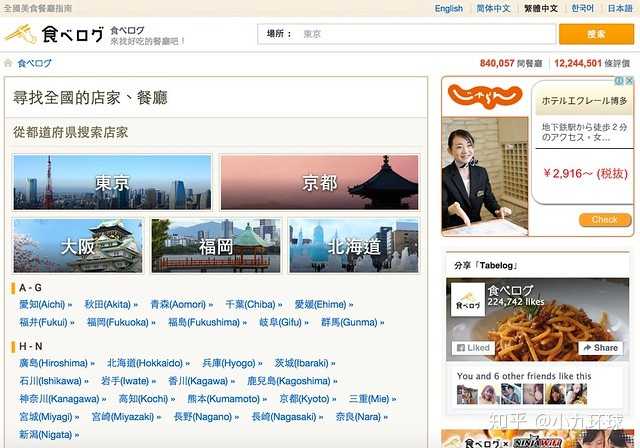Open the 京都 city banner
640x448 pixels.
point(320,182)
